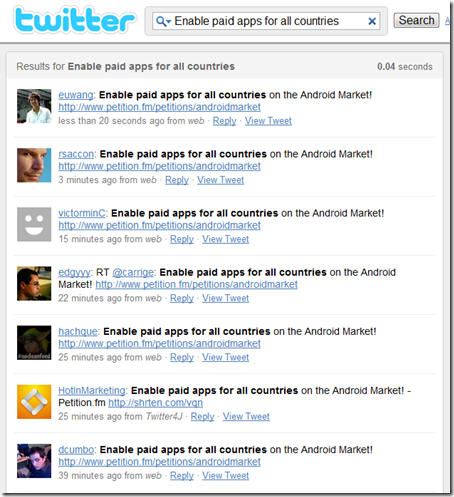This screenshot has width=454, height=497.
Task: View Tweet from dcumbo
Action: [x=225, y=476]
